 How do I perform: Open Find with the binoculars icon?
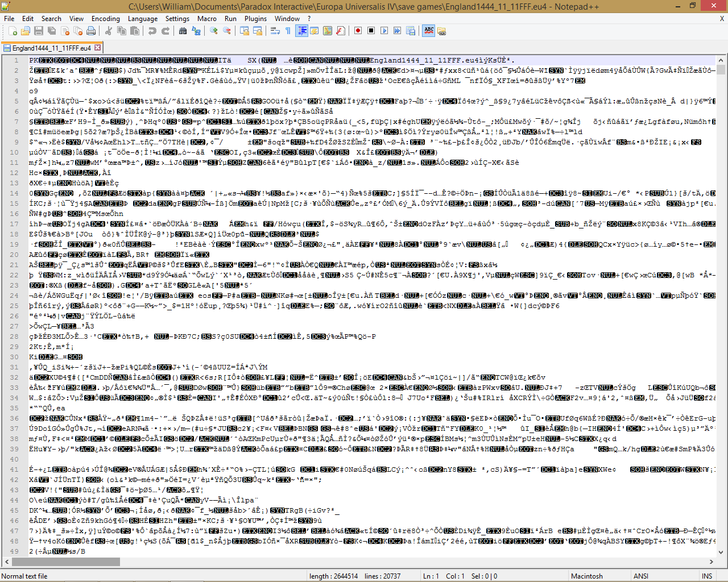[183, 31]
